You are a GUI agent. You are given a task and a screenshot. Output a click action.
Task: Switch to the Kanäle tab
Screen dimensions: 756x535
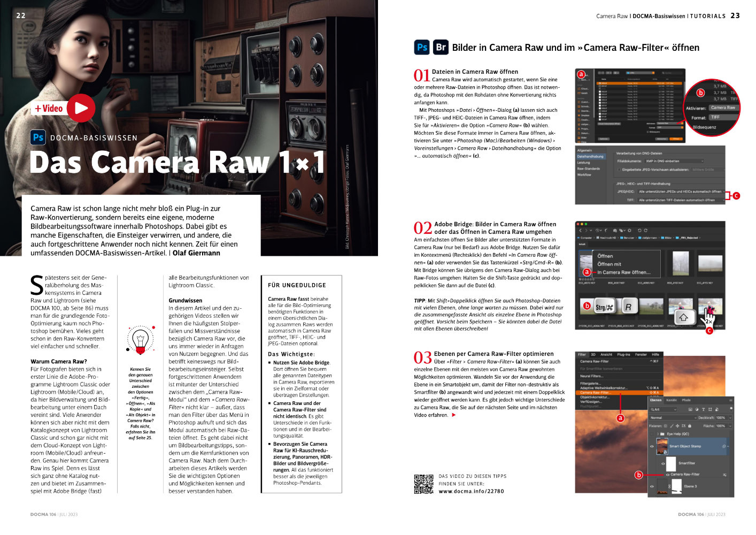(672, 400)
